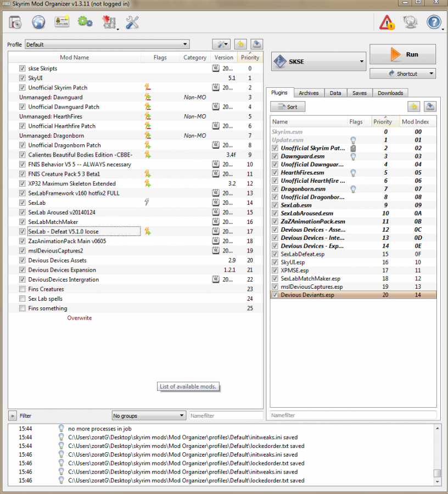The width and height of the screenshot is (448, 494).
Task: Click create backup icon in Plugins tab
Action: pyautogui.click(x=430, y=107)
